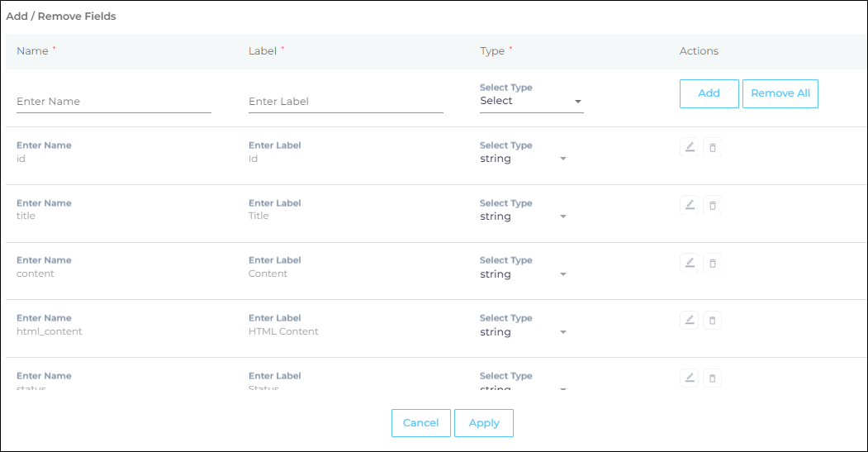Edit the content field row
Image resolution: width=868 pixels, height=452 pixels.
(x=689, y=263)
